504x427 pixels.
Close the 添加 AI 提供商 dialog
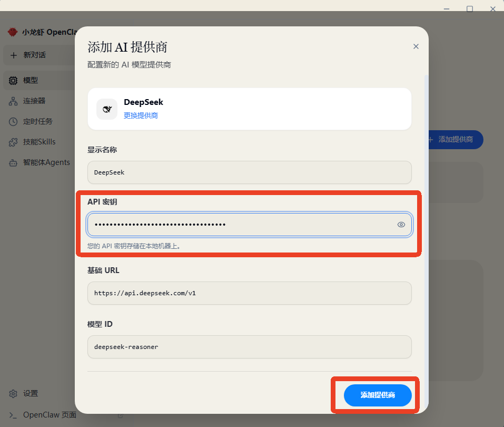(x=416, y=46)
